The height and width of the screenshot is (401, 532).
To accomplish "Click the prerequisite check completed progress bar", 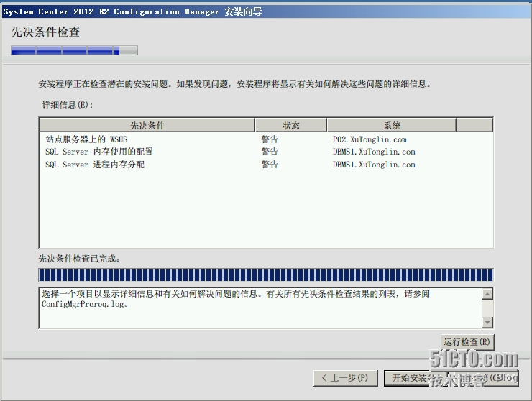I will click(266, 275).
